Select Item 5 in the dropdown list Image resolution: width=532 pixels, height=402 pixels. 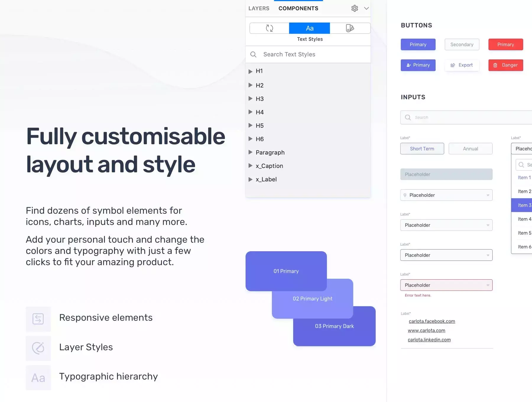(x=522, y=233)
